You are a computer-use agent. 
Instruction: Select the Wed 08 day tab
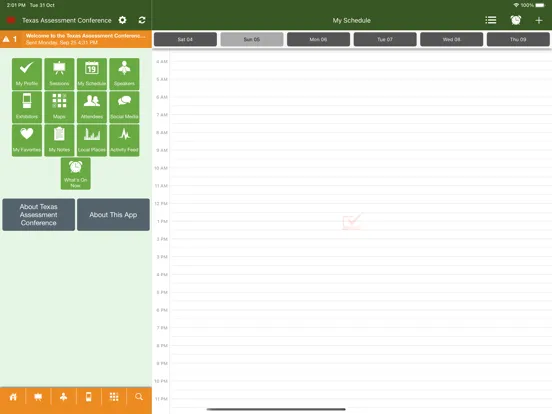tap(451, 39)
